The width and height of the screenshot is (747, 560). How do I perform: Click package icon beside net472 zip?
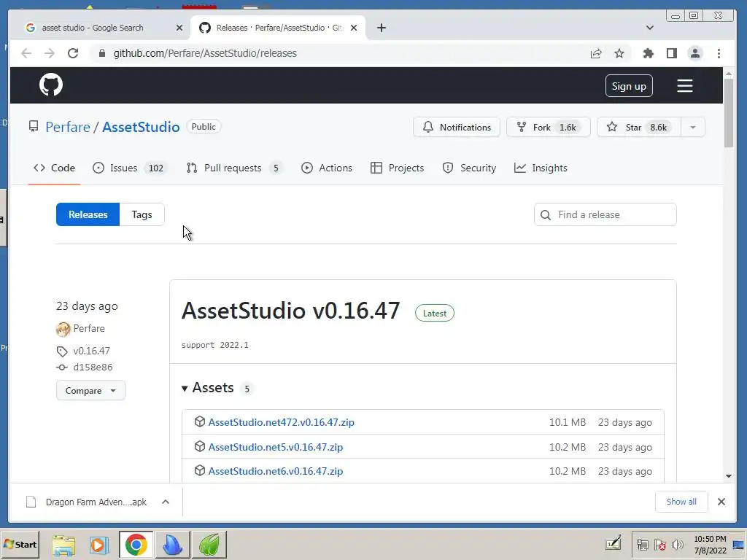pos(200,422)
